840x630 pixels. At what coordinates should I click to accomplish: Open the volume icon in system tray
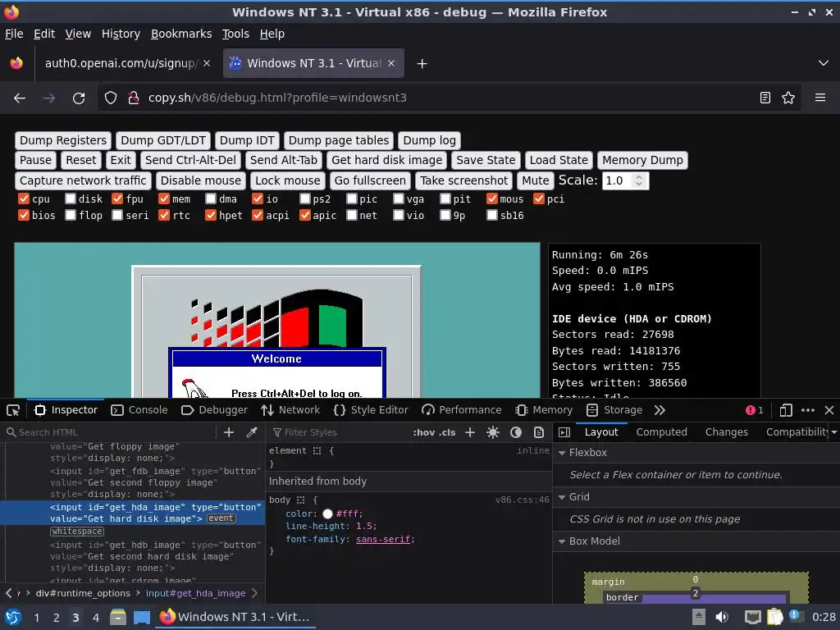(722, 617)
